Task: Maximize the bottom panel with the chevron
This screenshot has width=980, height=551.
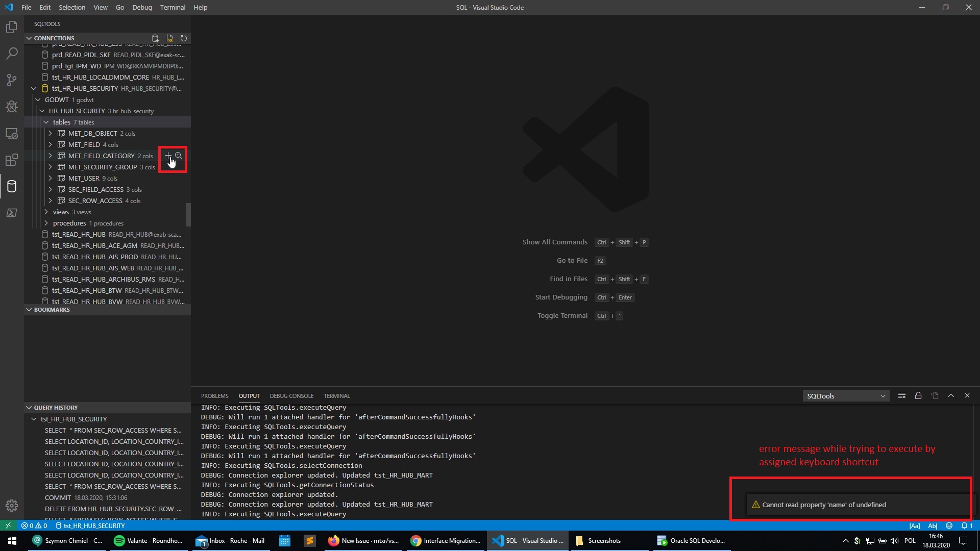Action: [x=951, y=395]
